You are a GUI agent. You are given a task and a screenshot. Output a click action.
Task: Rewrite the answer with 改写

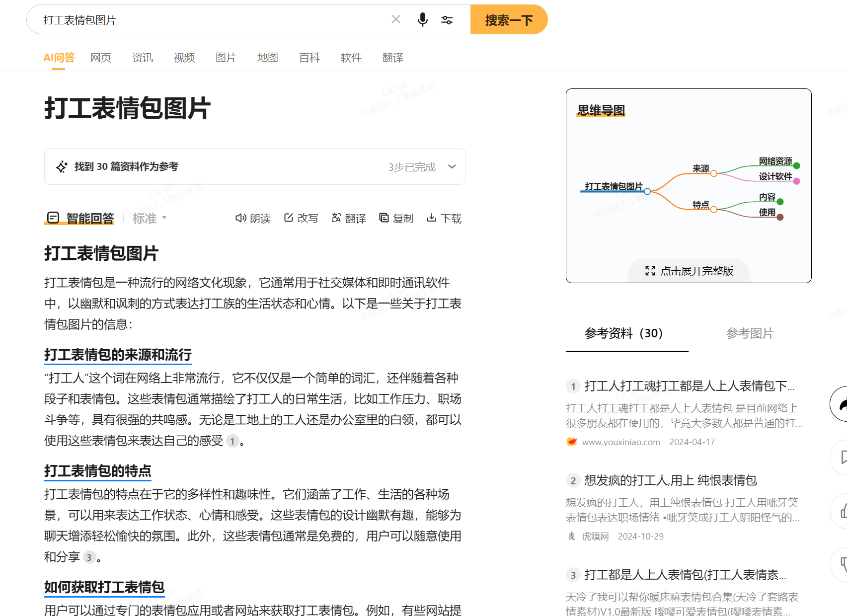click(x=301, y=218)
